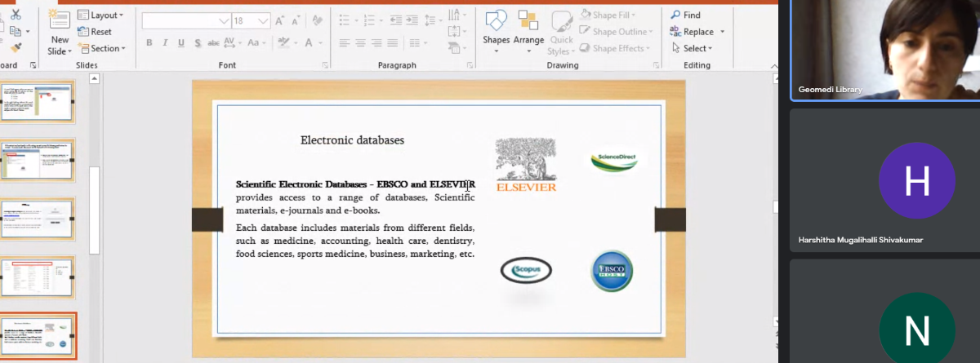Toggle Underline formatting
Viewport: 980px width, 363px height.
coord(181,42)
